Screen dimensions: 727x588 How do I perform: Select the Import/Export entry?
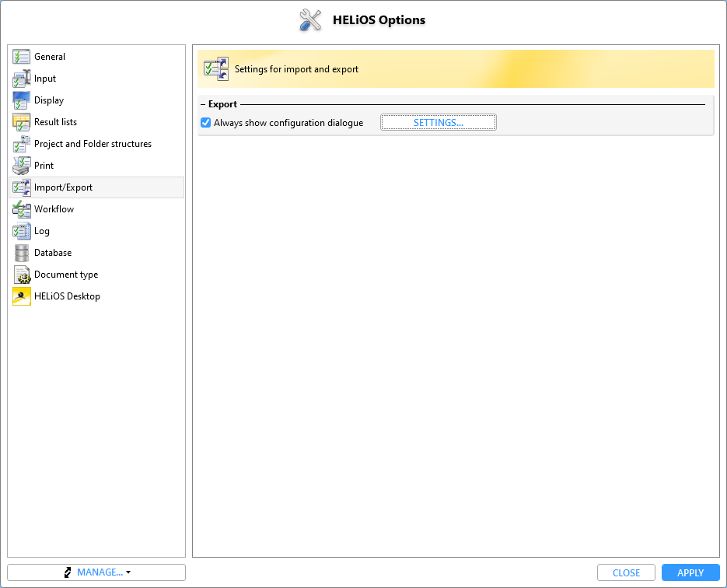[x=64, y=187]
